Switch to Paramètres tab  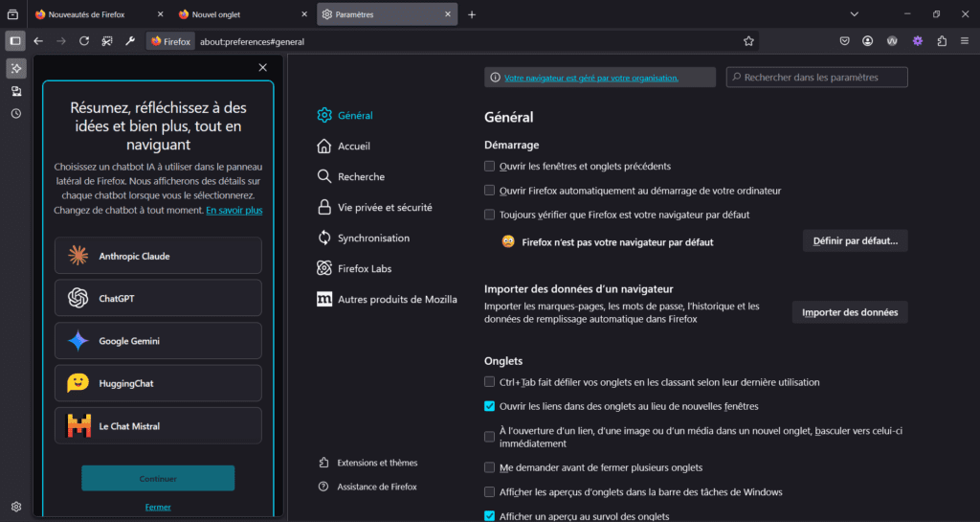[387, 14]
